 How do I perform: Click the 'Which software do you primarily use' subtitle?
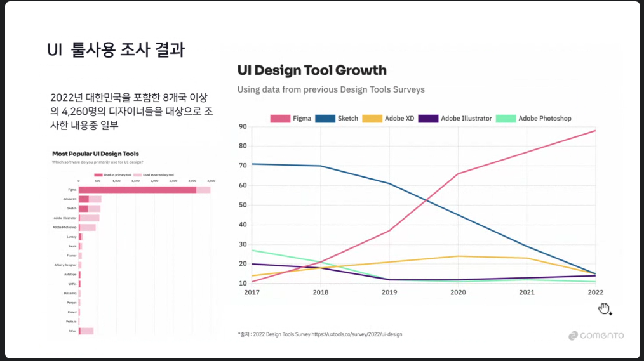(98, 162)
